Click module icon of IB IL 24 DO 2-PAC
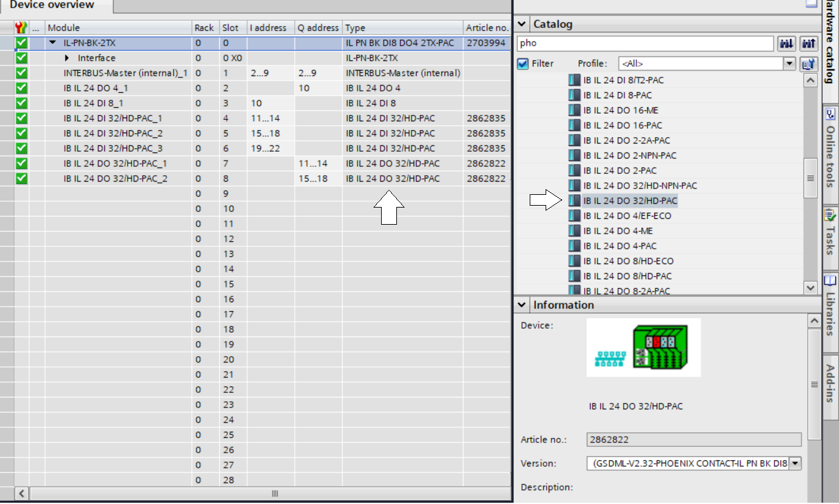The width and height of the screenshot is (839, 504). coord(575,171)
